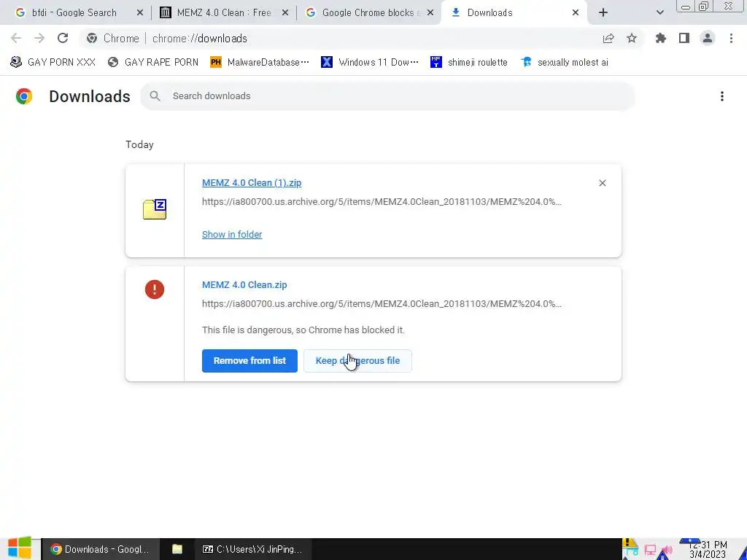Screen dimensions: 747x560
Task: Switch to the 7-Zip C:\Users window in taskbar
Action: [x=253, y=549]
